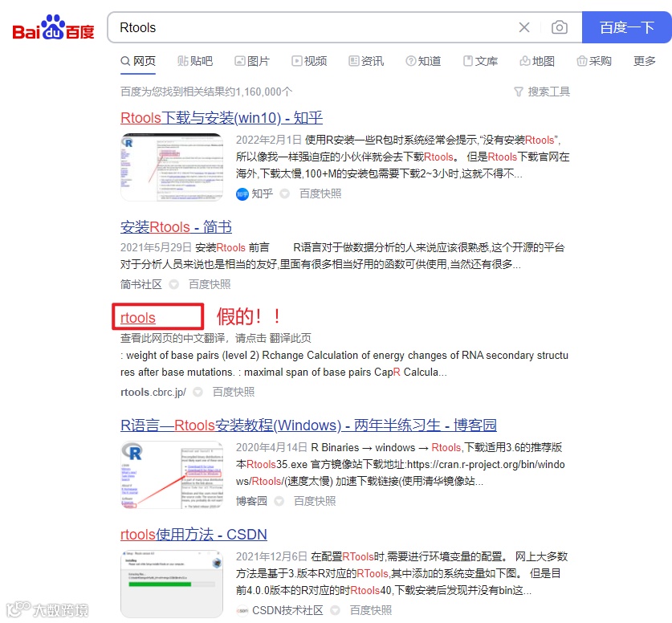This screenshot has height=623, width=672.
Task: Open the 'rtools使用方法 - CSDN' result
Action: [x=193, y=535]
